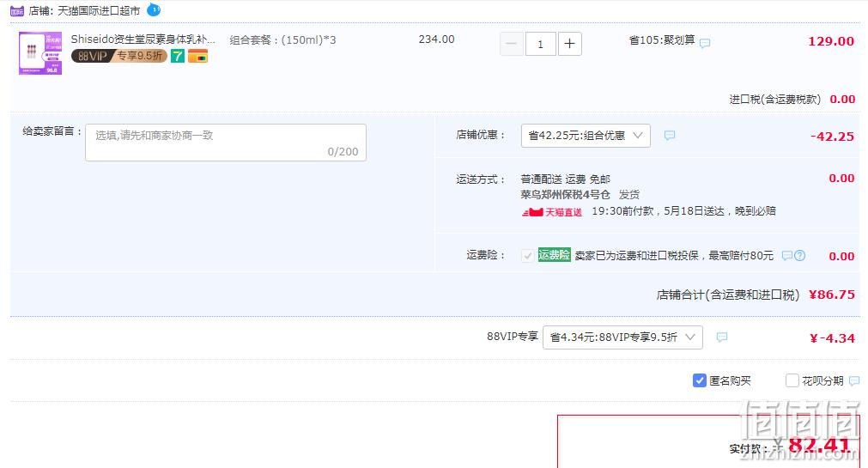868x468 pixels.
Task: Click the green 7-day return badge icon
Action: [177, 56]
